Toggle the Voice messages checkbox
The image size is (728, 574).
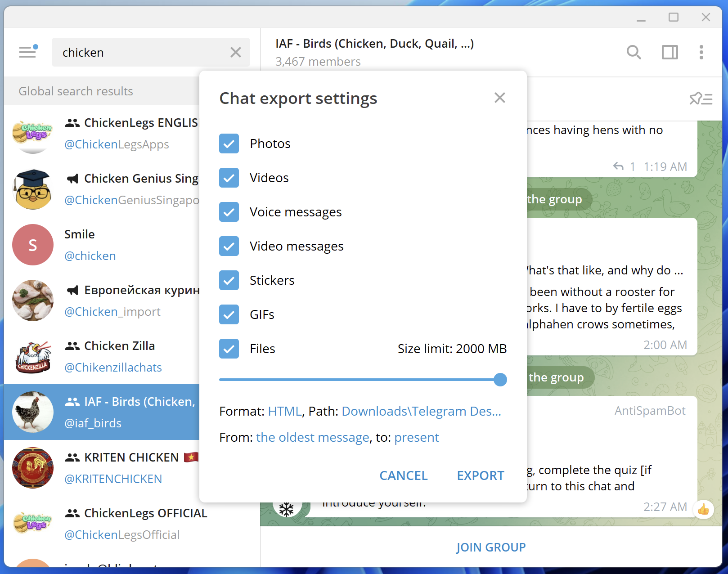229,212
